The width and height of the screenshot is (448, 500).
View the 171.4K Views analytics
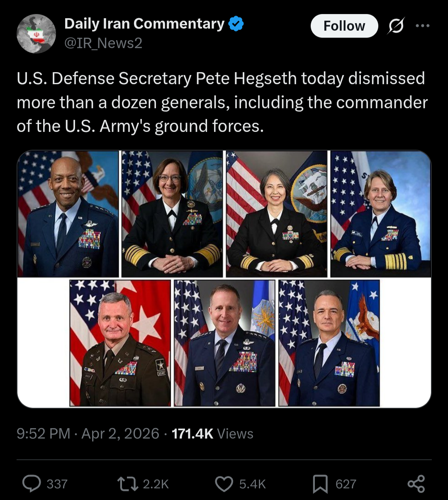pos(212,434)
